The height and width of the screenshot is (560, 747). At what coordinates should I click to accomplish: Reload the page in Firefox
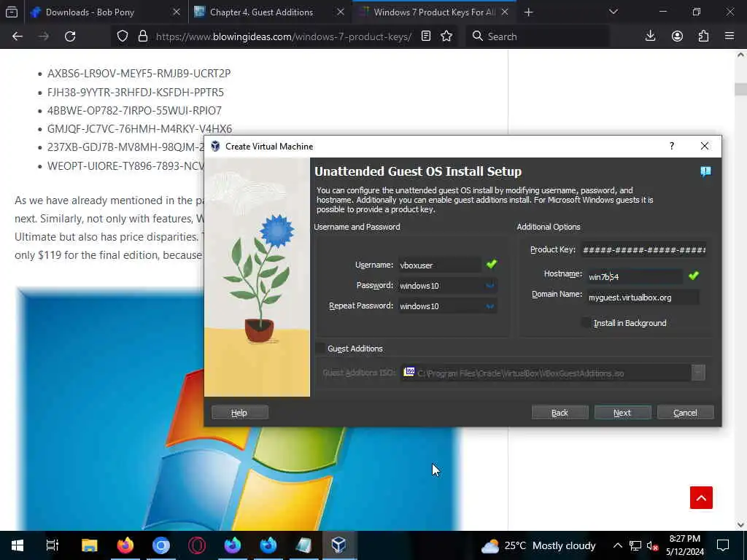tap(70, 36)
